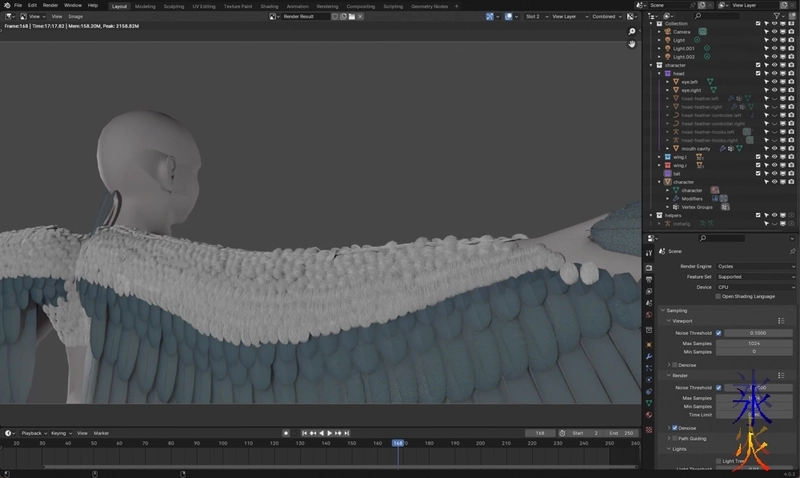Open the Render properties tab icon
This screenshot has width=800, height=478.
649,267
